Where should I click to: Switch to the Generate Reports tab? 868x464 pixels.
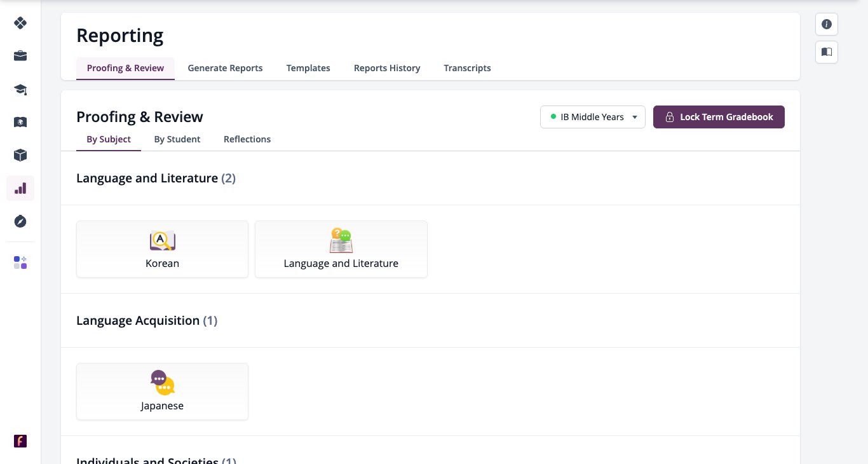click(x=225, y=68)
